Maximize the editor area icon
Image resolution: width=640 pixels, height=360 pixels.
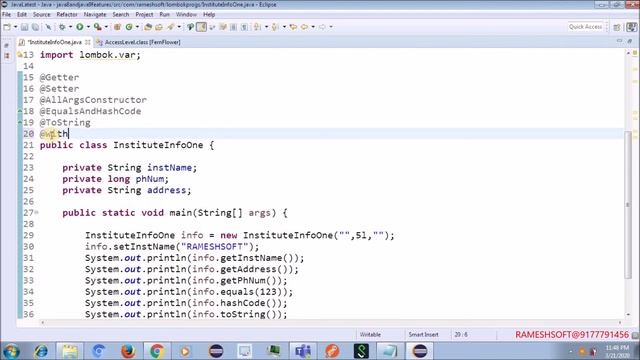point(629,41)
